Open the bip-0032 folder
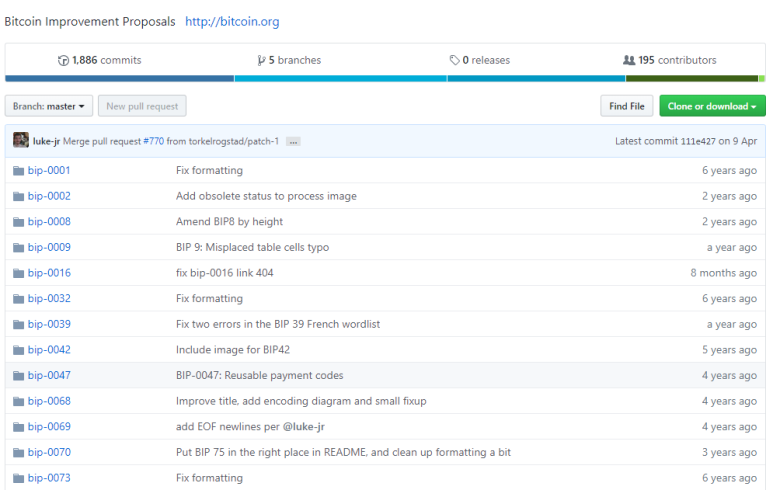Viewport: 773px width, 490px height. pos(49,299)
